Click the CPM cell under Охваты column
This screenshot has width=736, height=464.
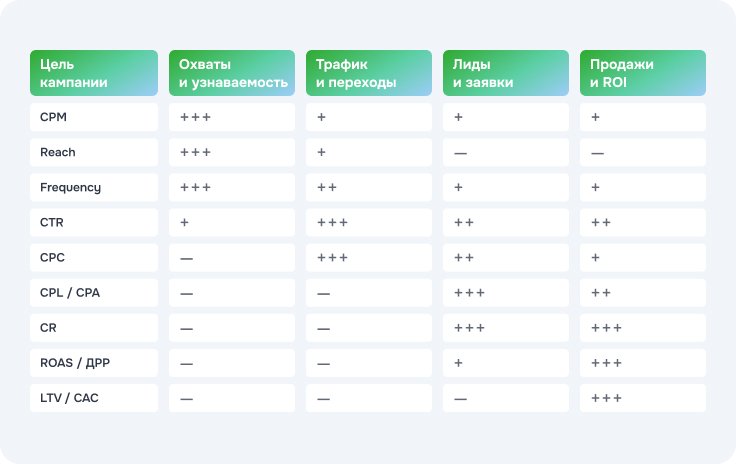pyautogui.click(x=232, y=117)
